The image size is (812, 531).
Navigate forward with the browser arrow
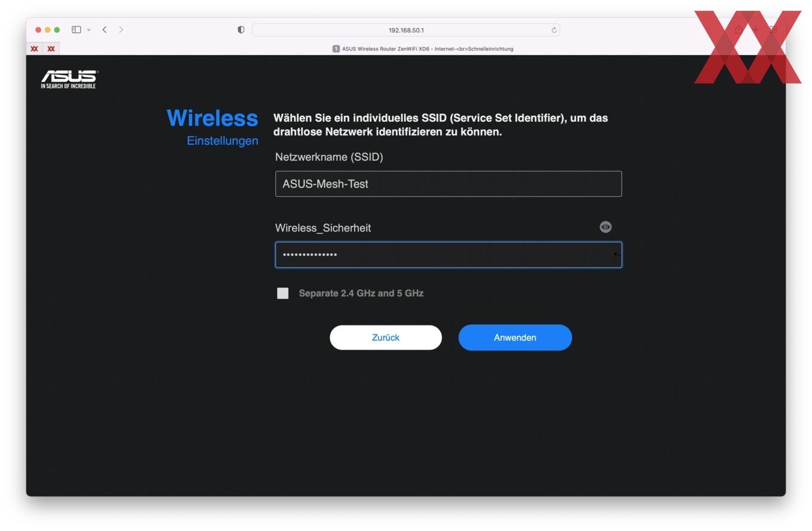point(121,30)
